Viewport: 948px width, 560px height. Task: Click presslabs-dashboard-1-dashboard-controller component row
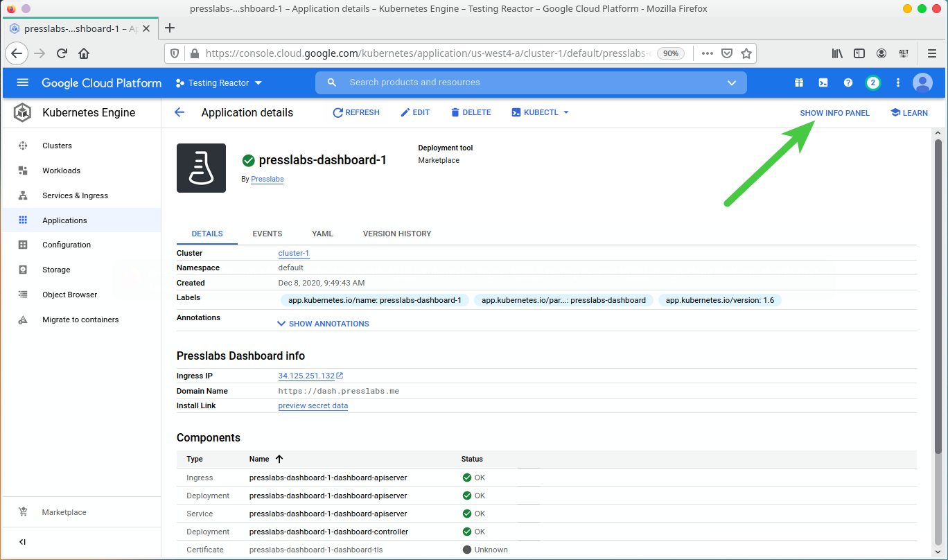click(547, 532)
